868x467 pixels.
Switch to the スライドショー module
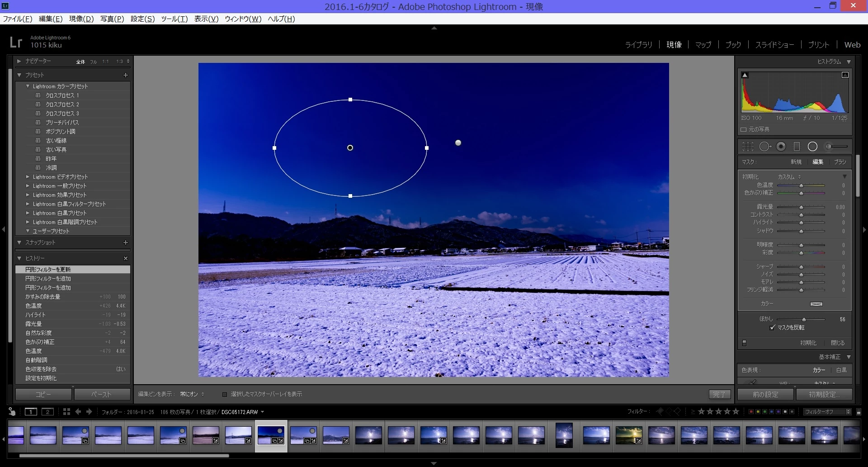tap(774, 45)
